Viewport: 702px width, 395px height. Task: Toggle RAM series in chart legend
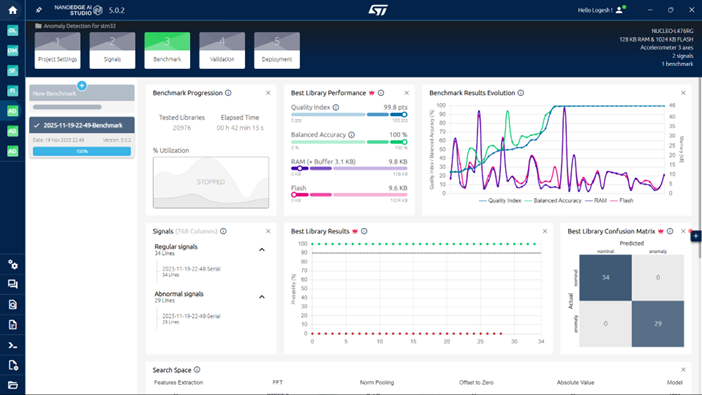[595, 201]
